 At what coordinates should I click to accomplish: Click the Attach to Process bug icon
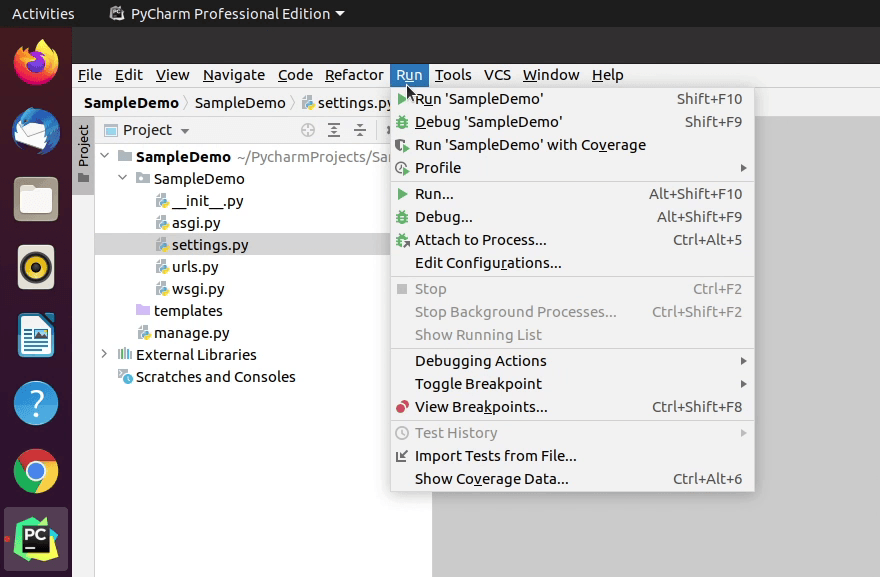[x=402, y=240]
